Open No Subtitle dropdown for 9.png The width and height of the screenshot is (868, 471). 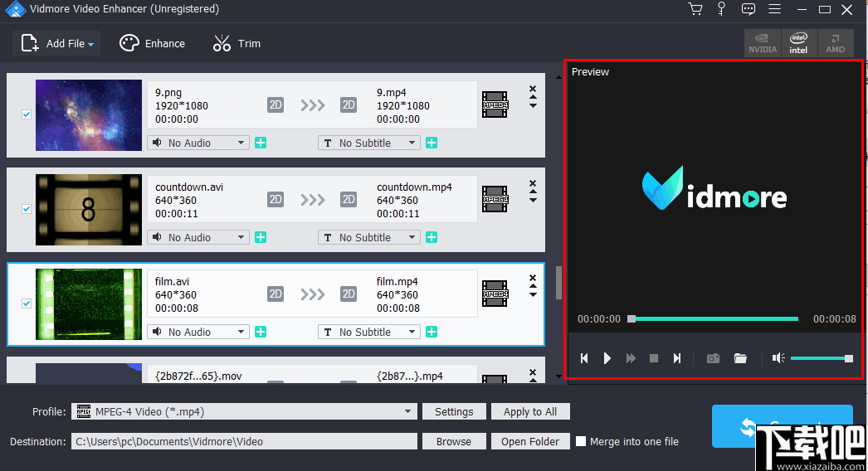369,143
